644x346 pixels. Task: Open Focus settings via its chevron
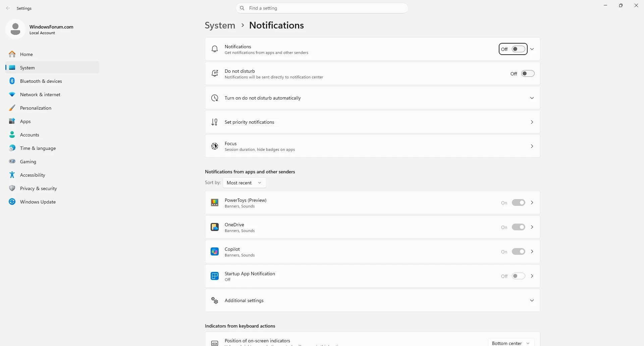tap(532, 146)
